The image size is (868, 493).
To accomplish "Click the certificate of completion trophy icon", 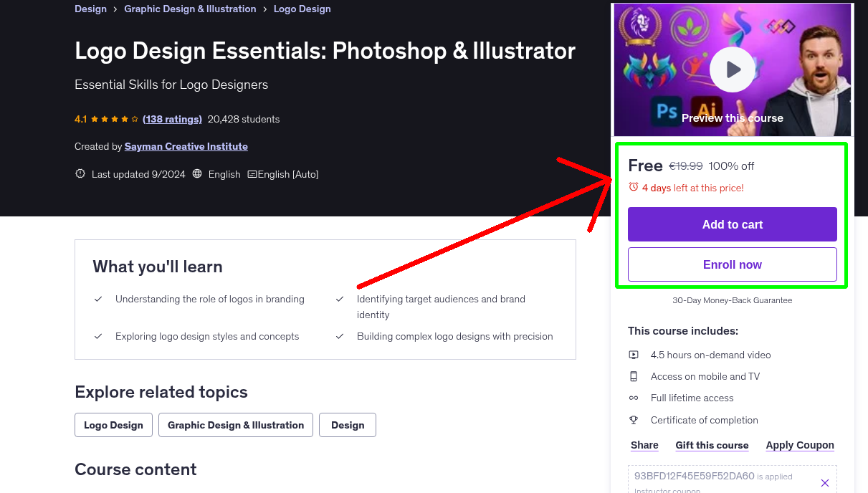I will coord(634,419).
